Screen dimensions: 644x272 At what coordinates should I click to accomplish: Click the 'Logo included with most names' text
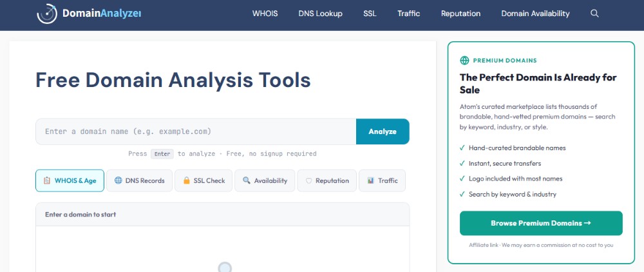pos(515,179)
